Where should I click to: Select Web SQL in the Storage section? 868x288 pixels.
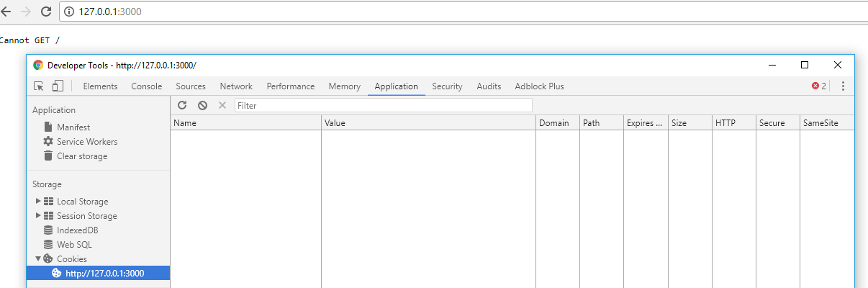point(75,245)
